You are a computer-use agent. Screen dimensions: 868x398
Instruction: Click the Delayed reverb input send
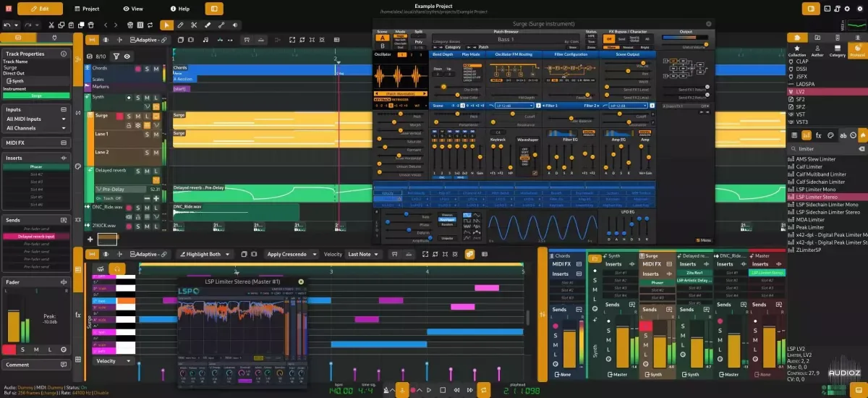tap(36, 236)
